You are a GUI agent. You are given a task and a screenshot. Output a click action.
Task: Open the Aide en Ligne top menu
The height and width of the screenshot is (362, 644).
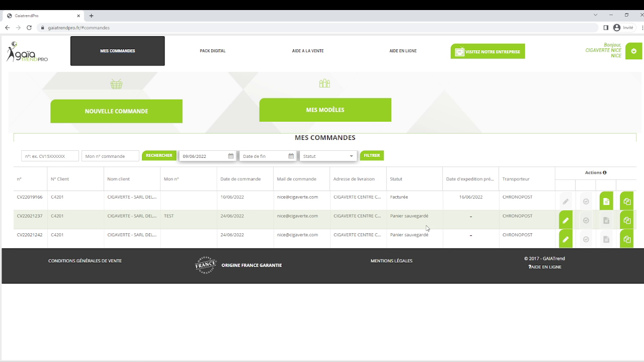click(x=403, y=51)
